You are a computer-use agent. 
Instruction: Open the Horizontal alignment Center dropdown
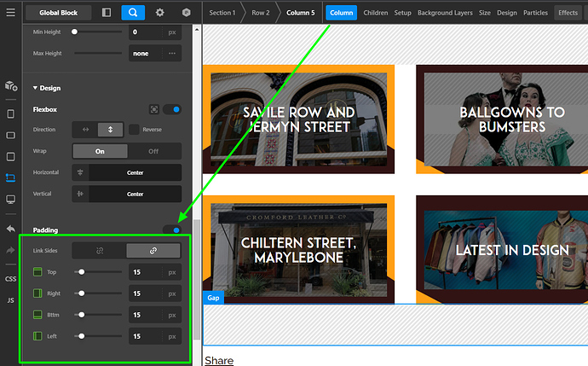point(135,172)
